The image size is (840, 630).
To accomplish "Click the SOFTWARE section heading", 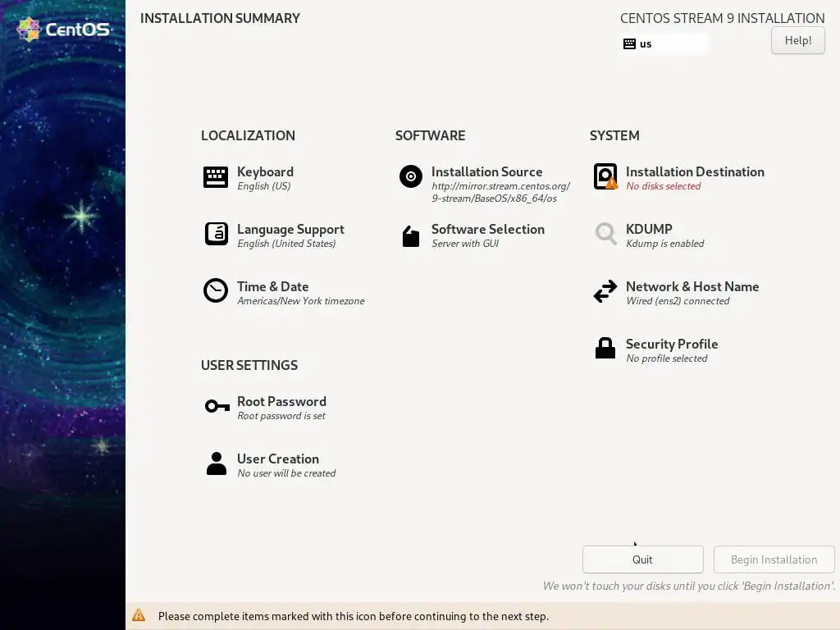I will (430, 135).
